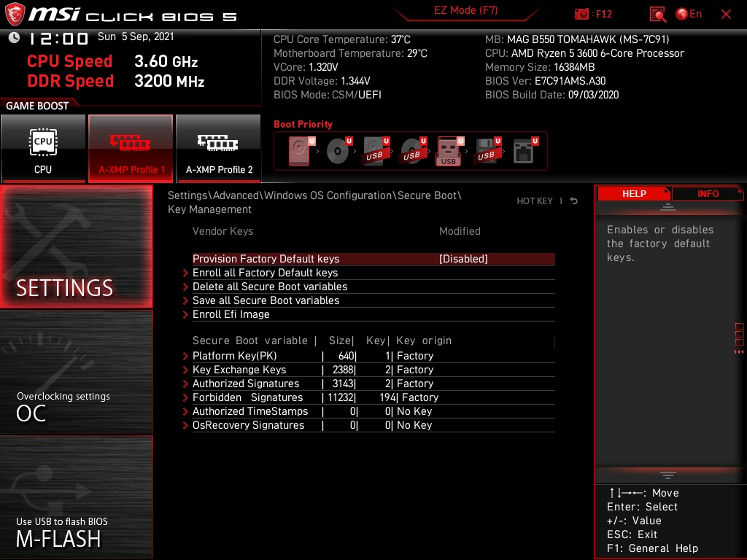Open the SETTINGS section
The image size is (747, 560).
click(x=76, y=246)
